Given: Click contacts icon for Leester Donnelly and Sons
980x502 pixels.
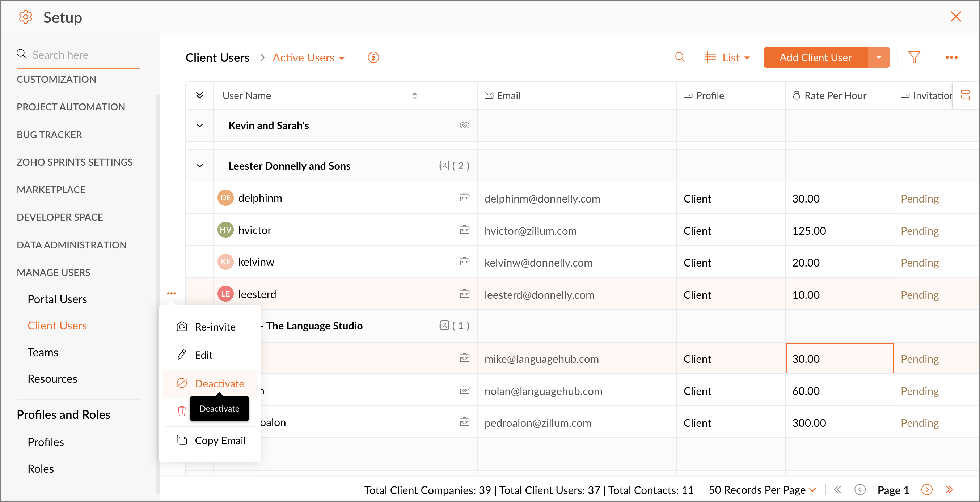Looking at the screenshot, I should tap(444, 165).
